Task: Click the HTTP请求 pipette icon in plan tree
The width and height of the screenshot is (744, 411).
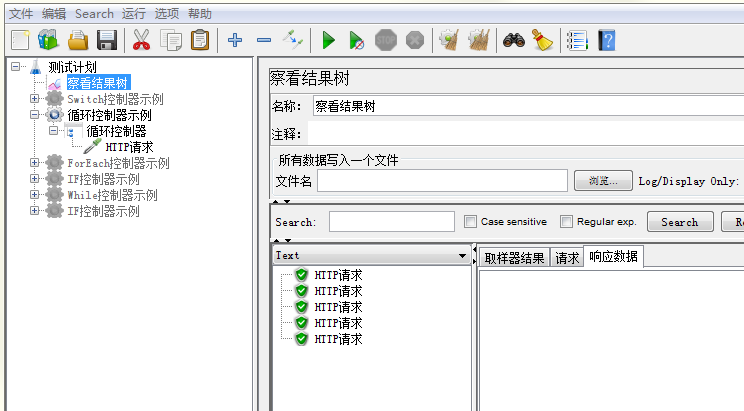Action: pos(92,147)
